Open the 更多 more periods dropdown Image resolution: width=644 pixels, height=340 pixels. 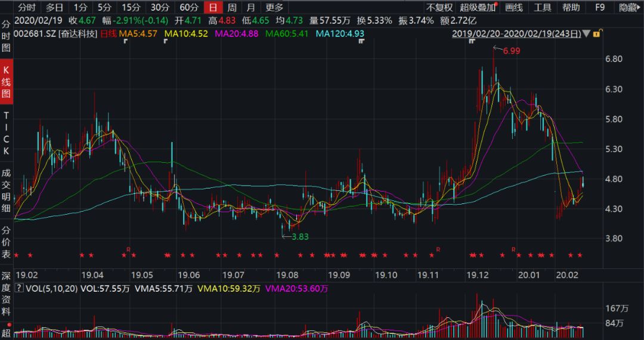(274, 8)
